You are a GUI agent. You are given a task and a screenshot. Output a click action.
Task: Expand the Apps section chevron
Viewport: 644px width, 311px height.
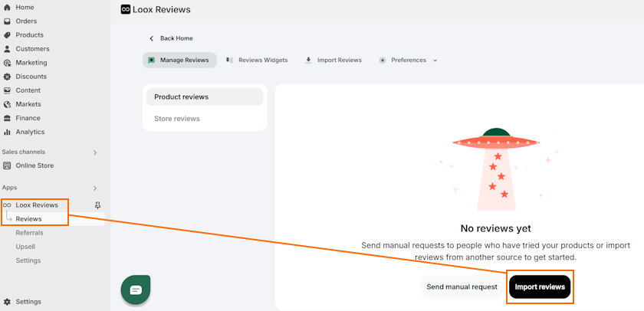(x=95, y=188)
